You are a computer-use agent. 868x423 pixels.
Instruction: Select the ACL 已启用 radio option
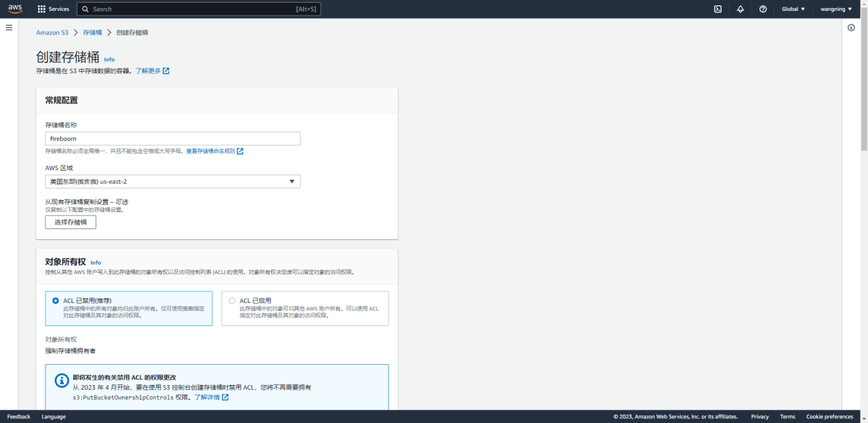click(x=232, y=300)
